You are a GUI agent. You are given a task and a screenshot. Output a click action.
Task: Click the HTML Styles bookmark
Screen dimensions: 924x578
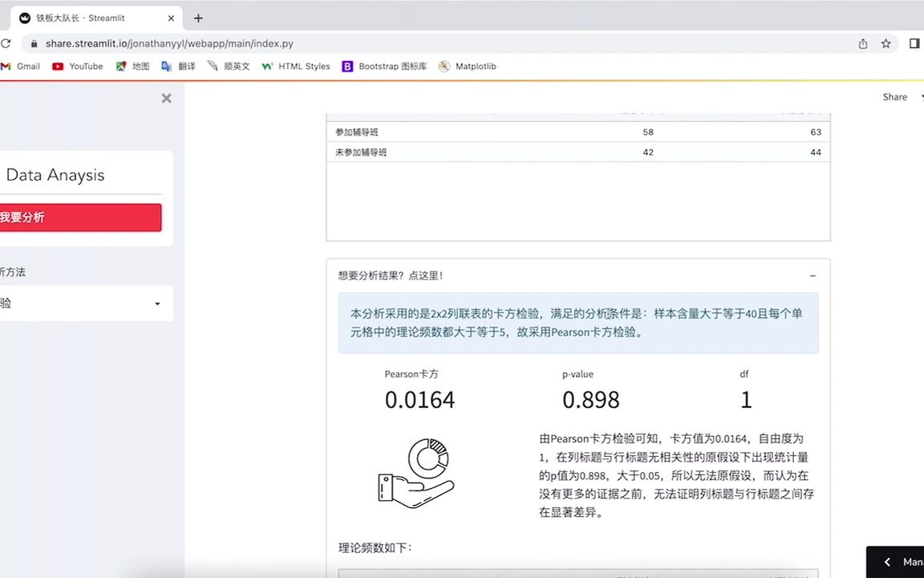(x=295, y=67)
